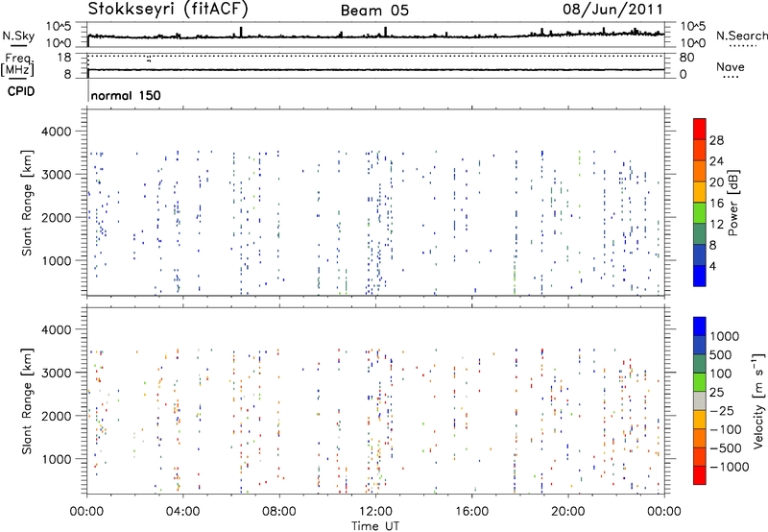Pick the red below -1000 velocity swatch

700,475
